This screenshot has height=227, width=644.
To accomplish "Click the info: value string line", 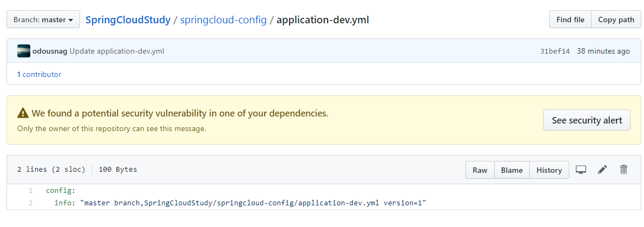I will pyautogui.click(x=240, y=203).
